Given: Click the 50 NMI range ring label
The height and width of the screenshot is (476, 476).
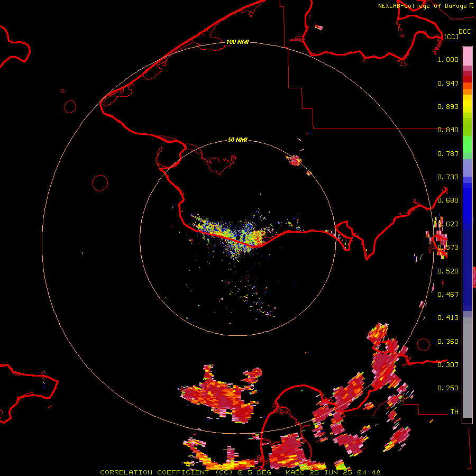Looking at the screenshot, I should pos(237,140).
